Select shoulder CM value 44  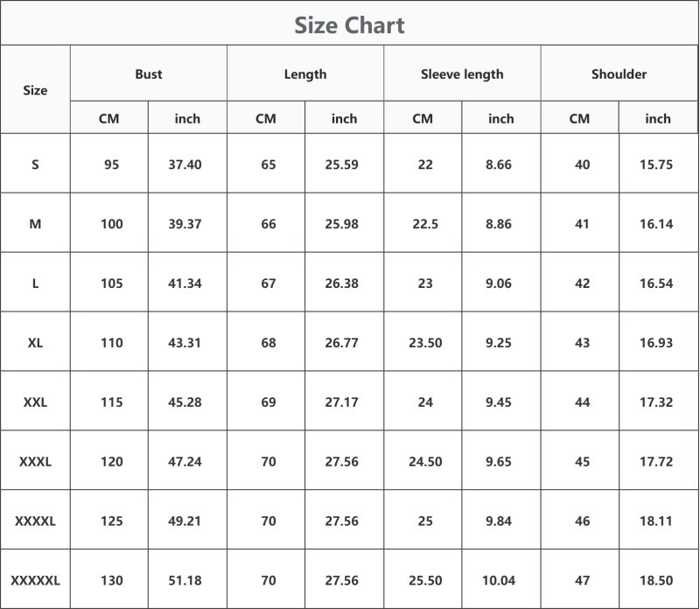(582, 402)
